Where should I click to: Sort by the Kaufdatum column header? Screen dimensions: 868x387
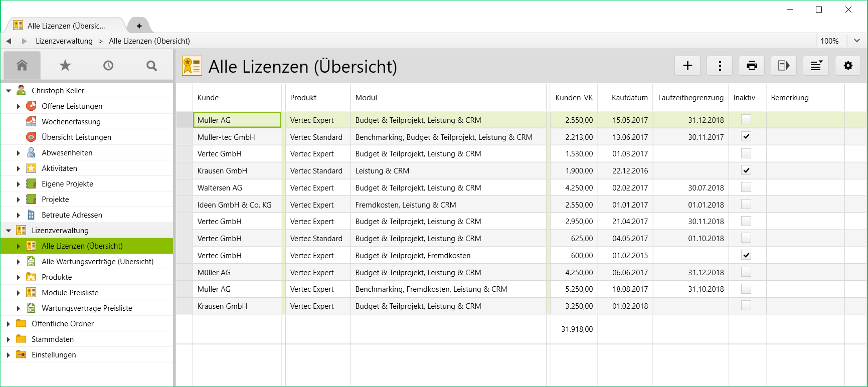(625, 97)
